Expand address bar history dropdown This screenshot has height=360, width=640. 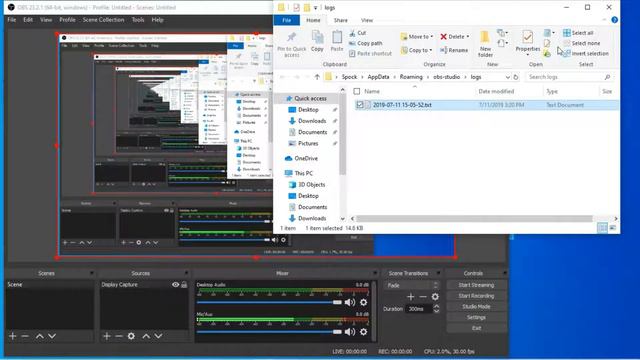[x=507, y=77]
